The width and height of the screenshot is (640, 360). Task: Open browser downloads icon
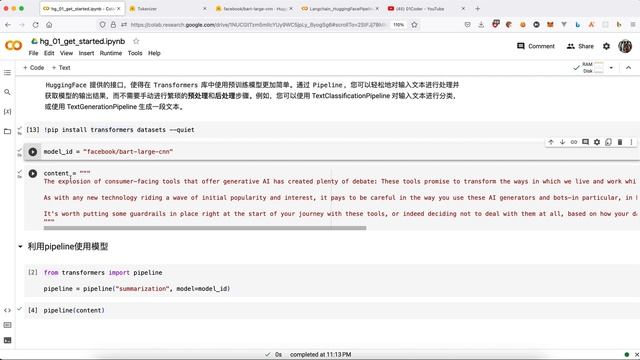pyautogui.click(x=481, y=25)
